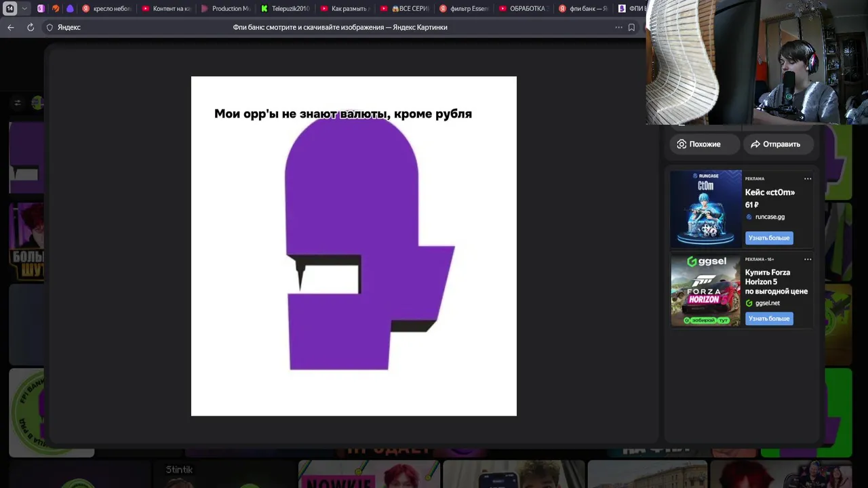Image resolution: width=868 pixels, height=488 pixels.
Task: Open the 'Купить Forza Horizon 5' ad title
Action: coord(776,282)
